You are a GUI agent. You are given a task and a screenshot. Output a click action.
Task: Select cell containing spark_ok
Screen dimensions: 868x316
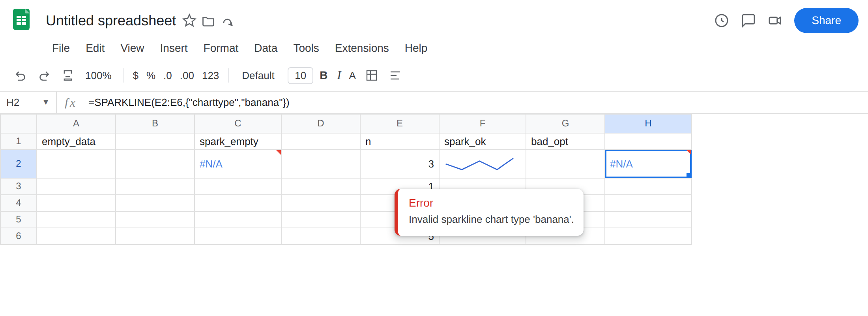pos(483,141)
